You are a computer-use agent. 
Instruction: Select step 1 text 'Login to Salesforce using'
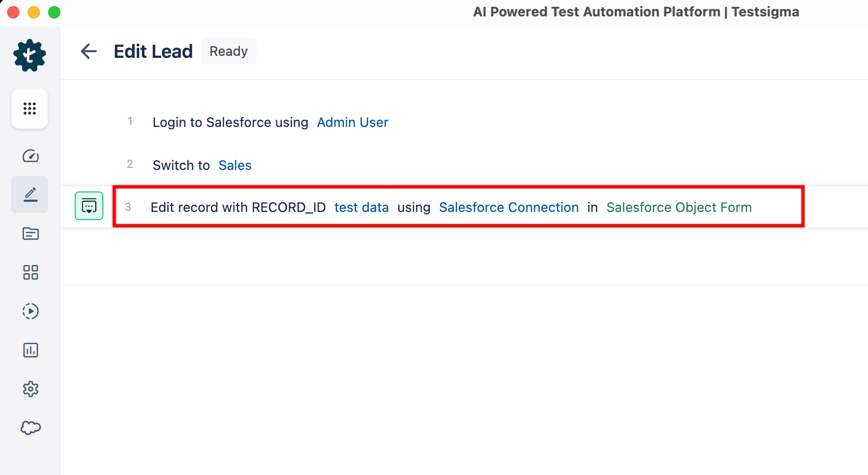point(230,122)
